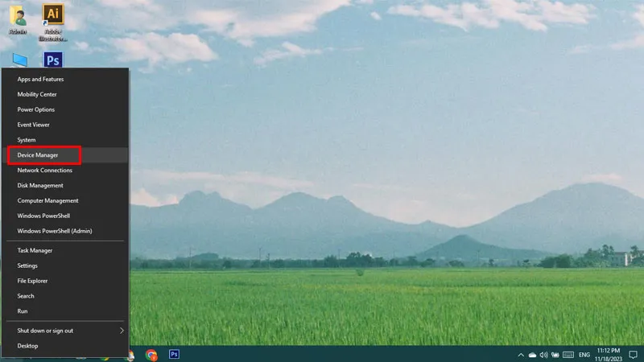Open the Adobe Illustrator desktop shortcut

[53, 22]
